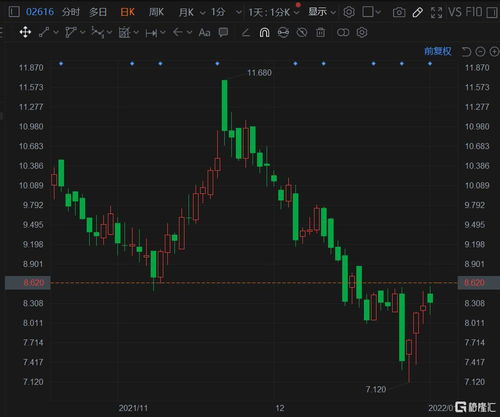This screenshot has width=500, height=417.
Task: Click the 7.120 low price annotation
Action: (376, 389)
